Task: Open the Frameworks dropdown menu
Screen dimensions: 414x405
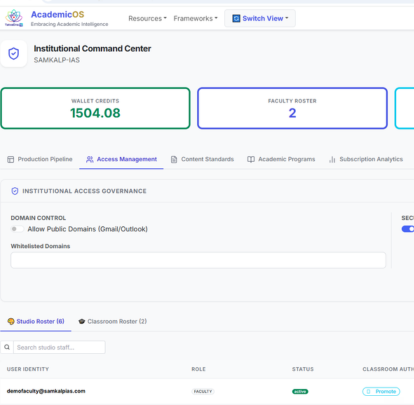Action: tap(195, 19)
